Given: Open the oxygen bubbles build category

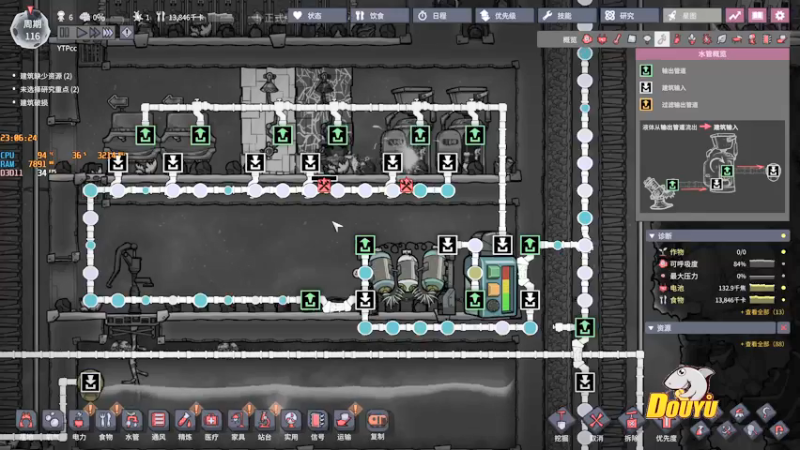Looking at the screenshot, I should pyautogui.click(x=53, y=421).
